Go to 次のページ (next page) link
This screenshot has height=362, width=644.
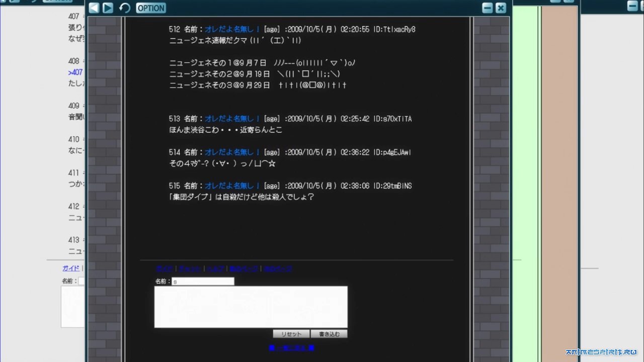[278, 269]
